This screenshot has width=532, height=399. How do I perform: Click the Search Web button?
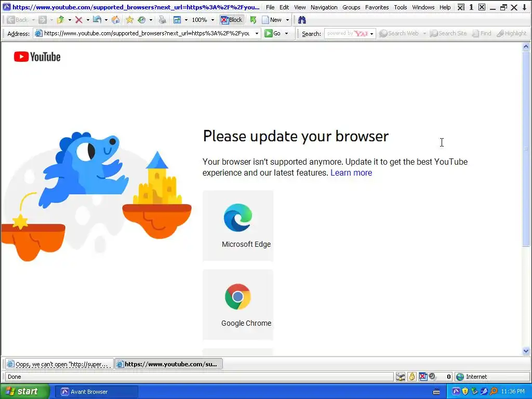coord(399,33)
